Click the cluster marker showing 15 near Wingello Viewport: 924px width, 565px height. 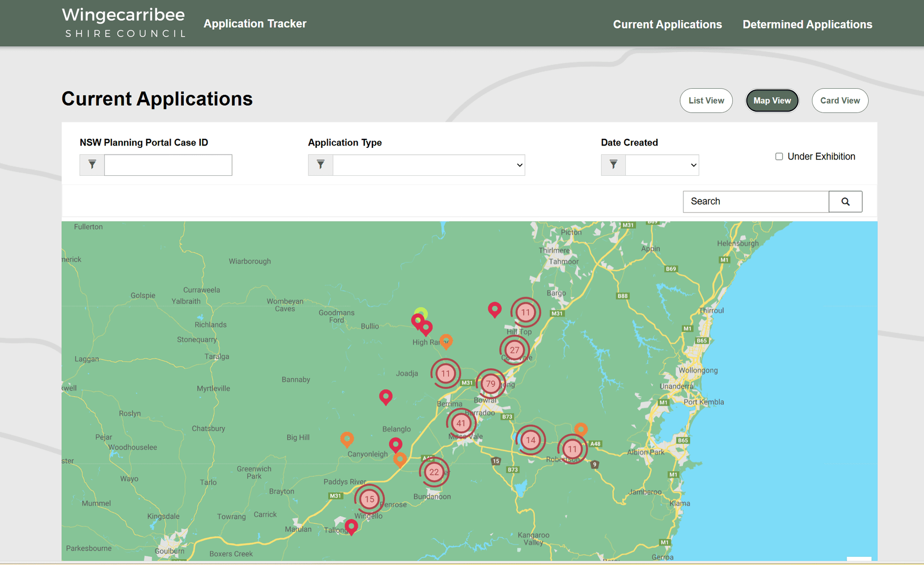[x=369, y=499]
